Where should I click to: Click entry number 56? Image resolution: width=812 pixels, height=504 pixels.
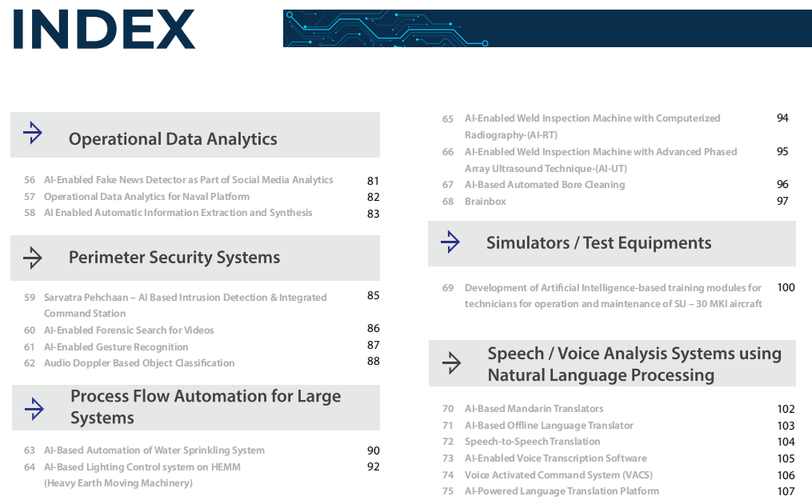(30, 180)
